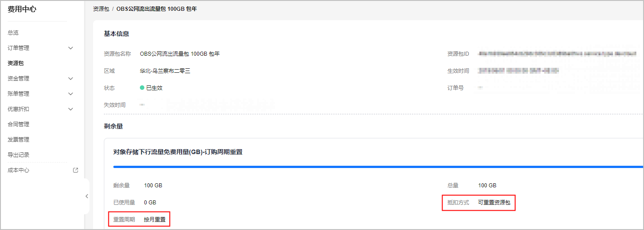644x230 pixels.
Task: Click the blue remaining-usage progress bar
Action: coord(378,167)
